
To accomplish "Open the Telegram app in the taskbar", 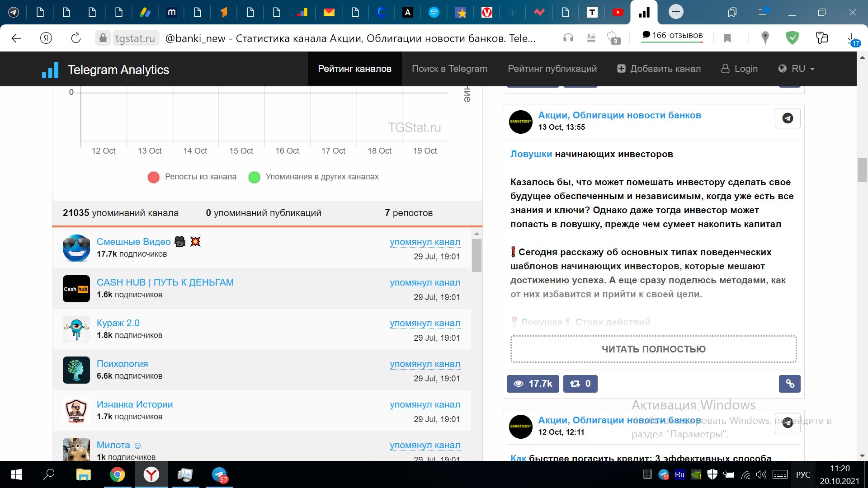I will [x=220, y=474].
